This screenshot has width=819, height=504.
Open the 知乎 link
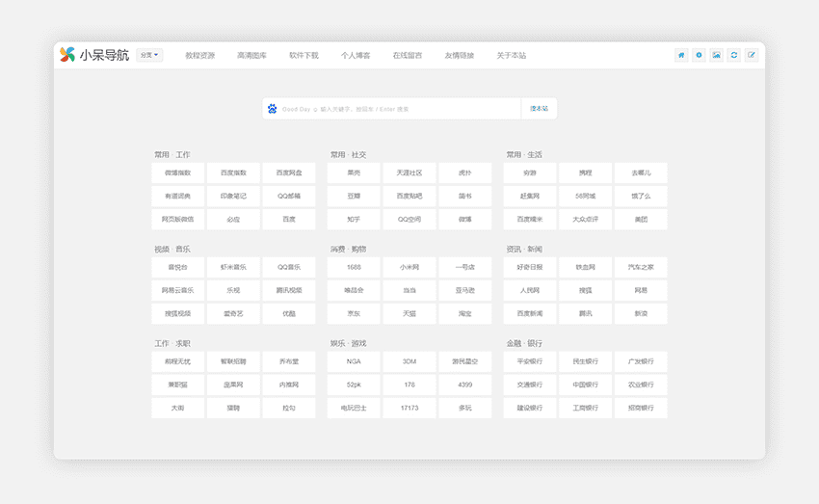[354, 220]
